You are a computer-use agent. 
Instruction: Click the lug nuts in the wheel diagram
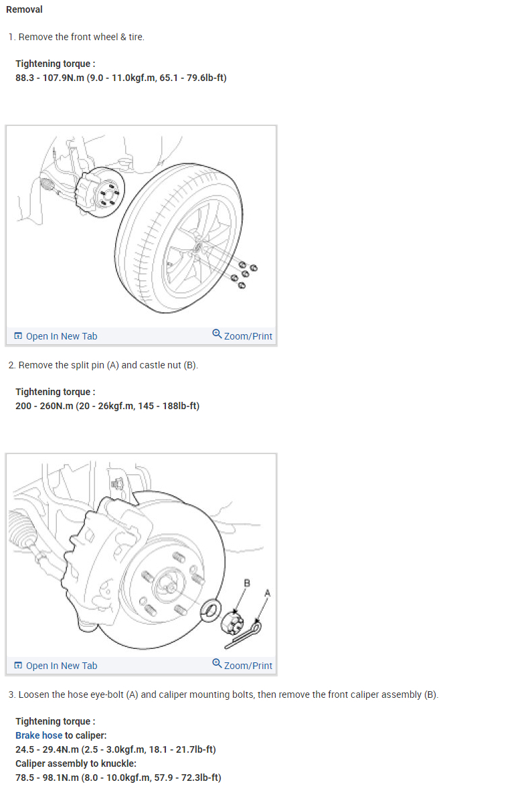(245, 275)
